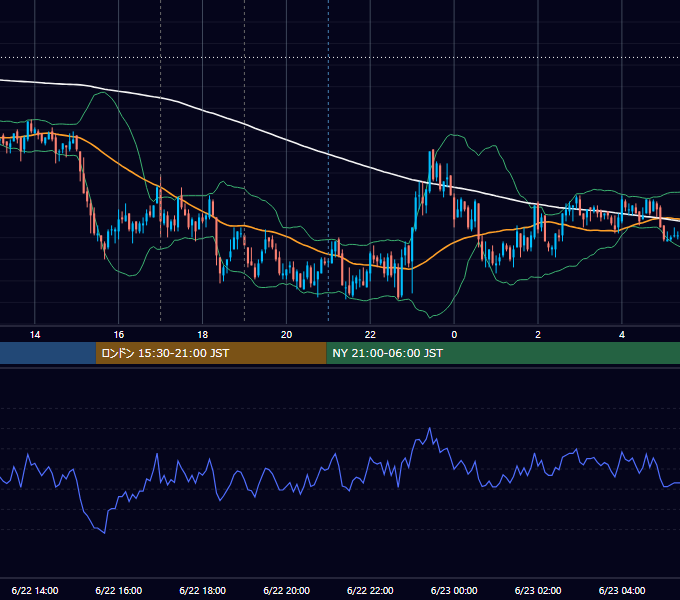Click the 6/23 02:00 date label
The height and width of the screenshot is (600, 680).
pyautogui.click(x=538, y=590)
